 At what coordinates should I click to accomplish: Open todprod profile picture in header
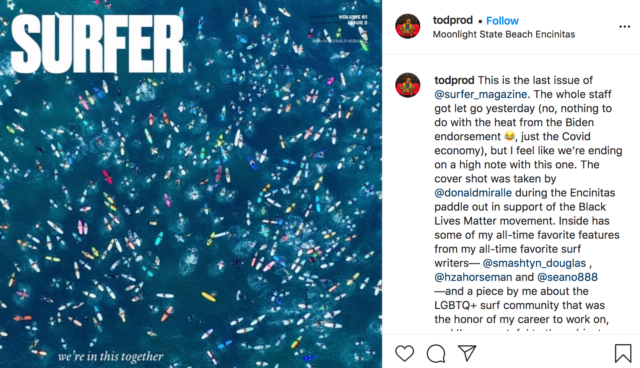[x=408, y=26]
